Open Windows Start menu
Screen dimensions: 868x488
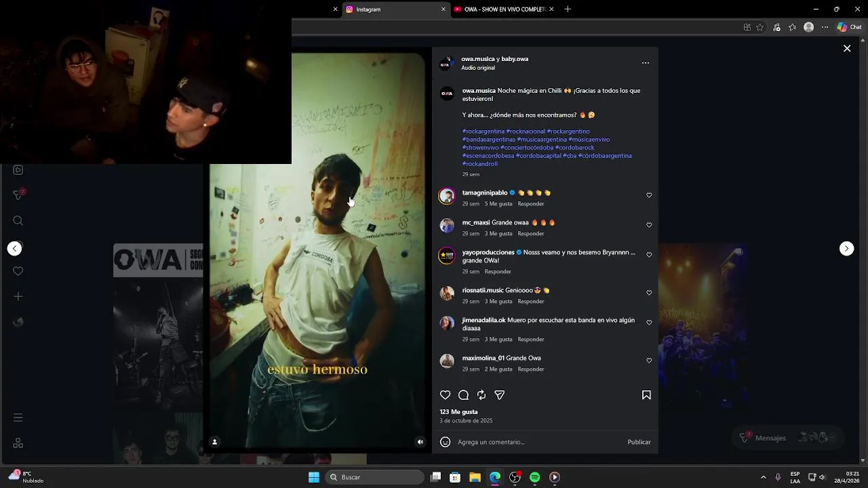314,477
